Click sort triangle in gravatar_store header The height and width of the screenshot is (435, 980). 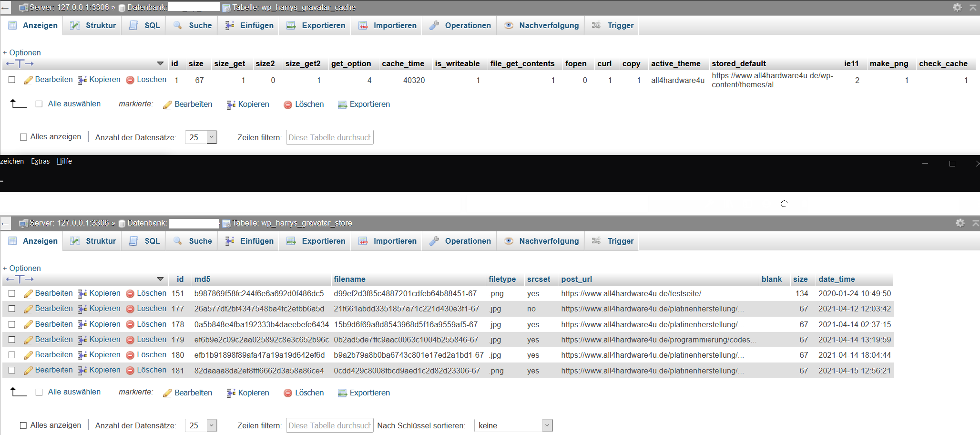click(x=160, y=279)
